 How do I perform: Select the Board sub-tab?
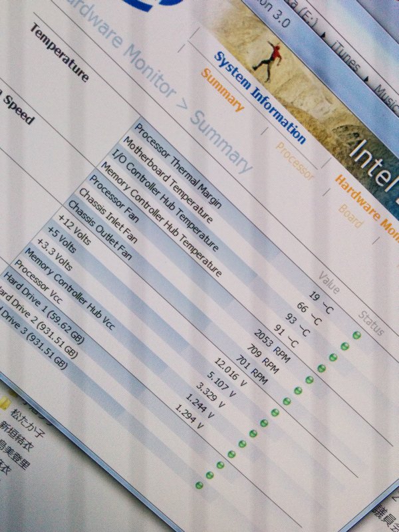click(350, 215)
